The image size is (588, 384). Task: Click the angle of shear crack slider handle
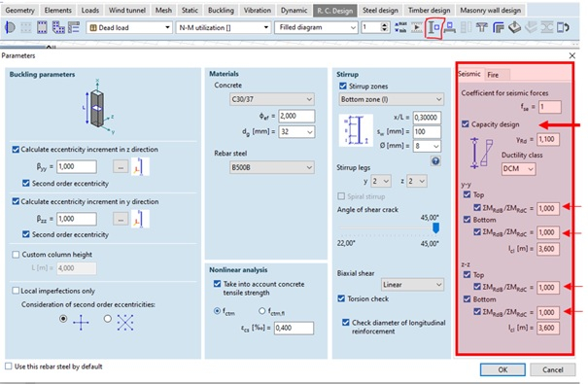pos(435,227)
